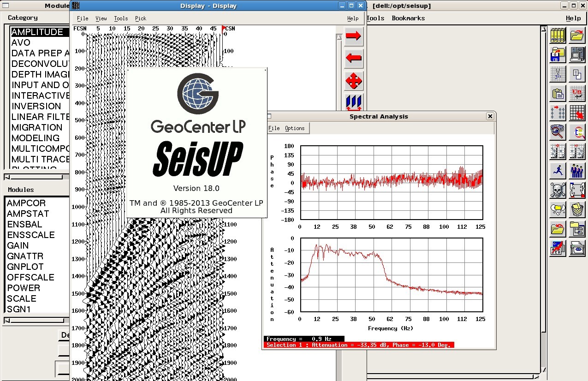This screenshot has width=588, height=381.
Task: Click the red four-way move arrows icon
Action: [354, 81]
